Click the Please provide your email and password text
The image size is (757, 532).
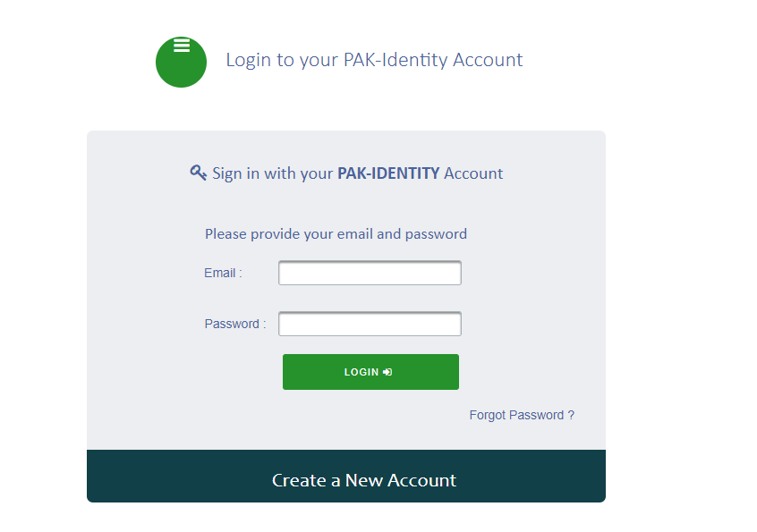tap(336, 234)
